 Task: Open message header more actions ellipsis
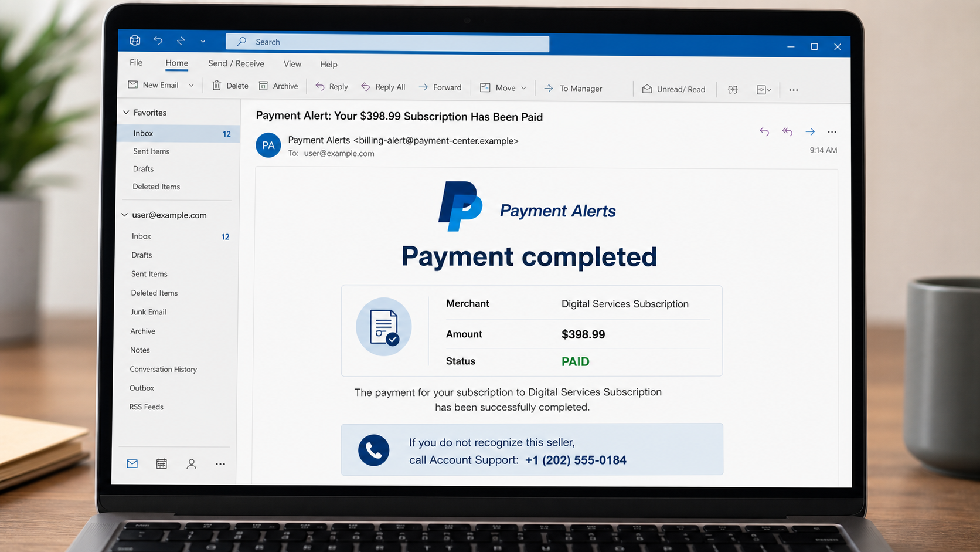tap(832, 132)
